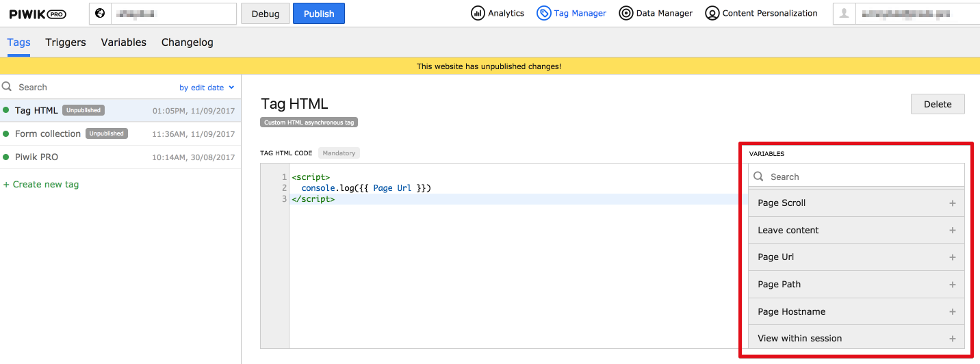Add Page Scroll variable with plus icon
980x364 pixels.
(x=952, y=203)
